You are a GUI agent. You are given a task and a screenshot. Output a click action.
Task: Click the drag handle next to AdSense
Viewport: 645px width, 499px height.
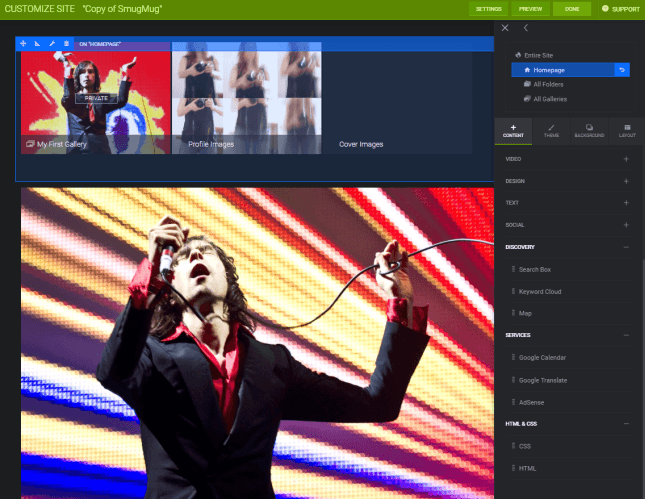(x=513, y=402)
